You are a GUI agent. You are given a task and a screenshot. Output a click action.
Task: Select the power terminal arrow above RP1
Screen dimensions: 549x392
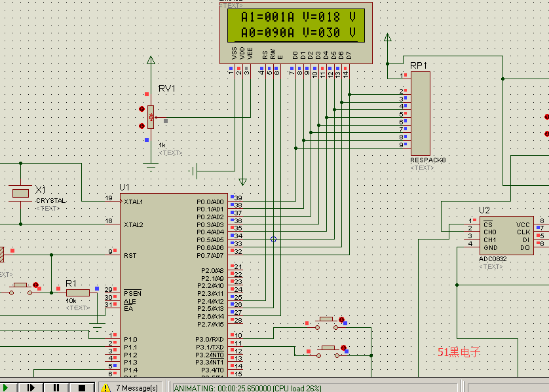[x=388, y=37]
